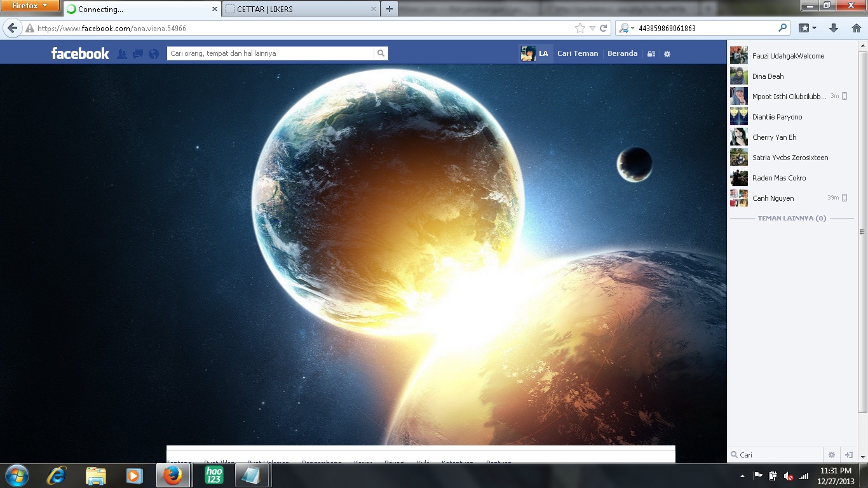Switch to the Firefox taskbar button
Image resolution: width=868 pixels, height=488 pixels.
(173, 475)
